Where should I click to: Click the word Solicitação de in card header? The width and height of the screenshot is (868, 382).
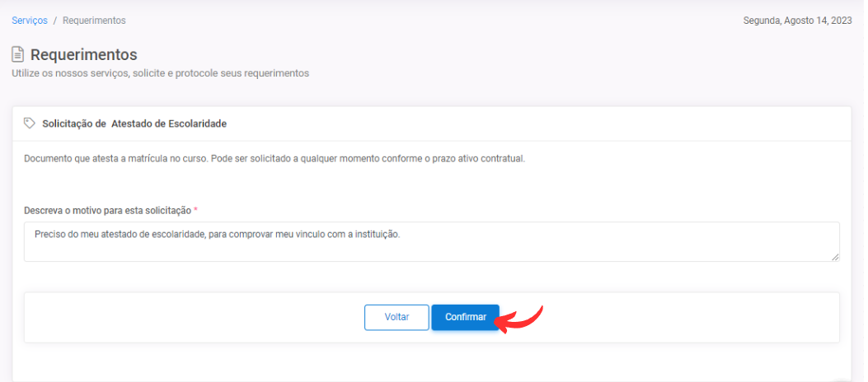click(x=74, y=123)
